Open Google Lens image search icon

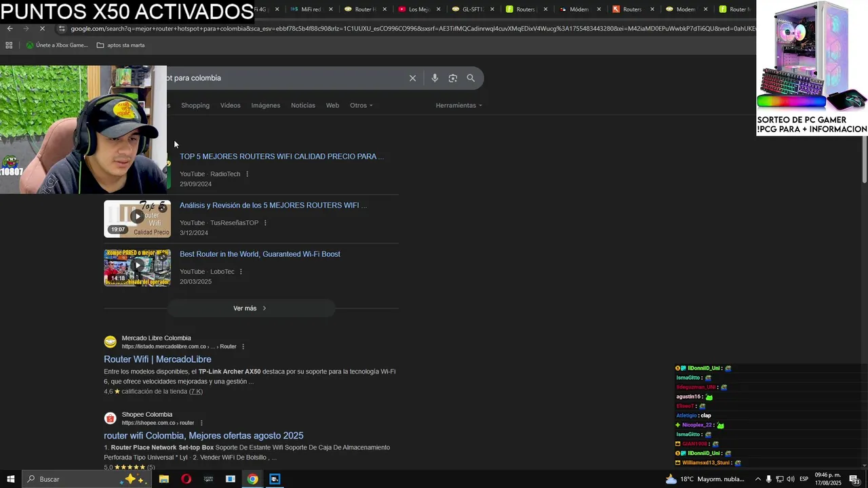click(x=453, y=78)
